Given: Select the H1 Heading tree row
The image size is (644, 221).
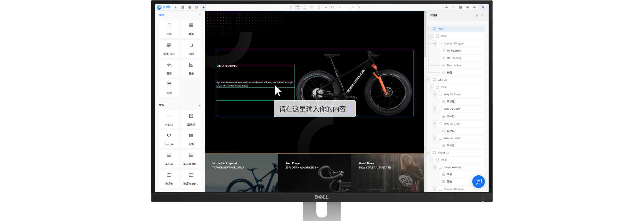Looking at the screenshot, I should tap(462, 58).
